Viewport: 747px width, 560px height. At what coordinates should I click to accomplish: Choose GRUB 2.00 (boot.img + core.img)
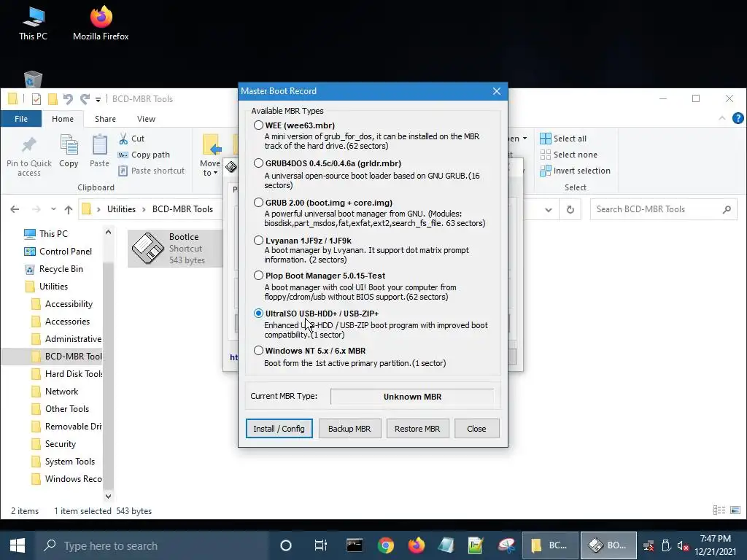point(258,203)
